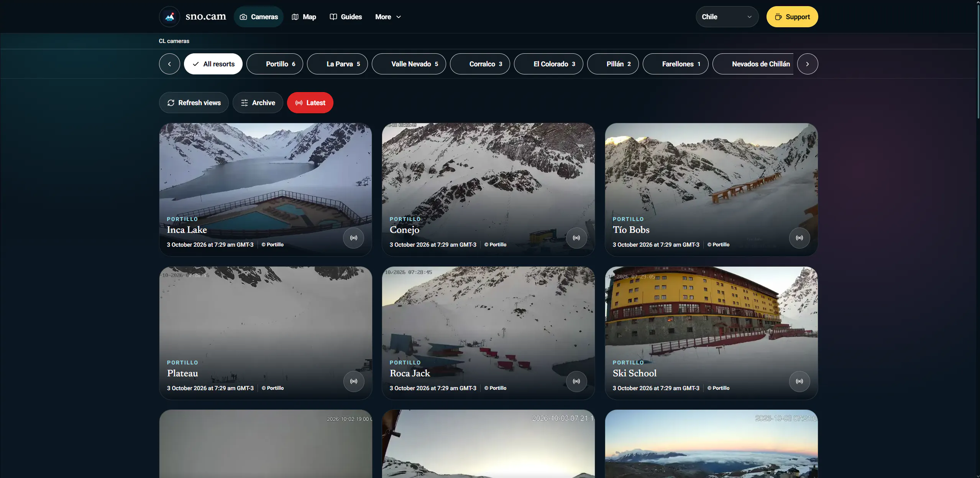Click the © Portillo credit on Inca Lake

click(x=272, y=245)
